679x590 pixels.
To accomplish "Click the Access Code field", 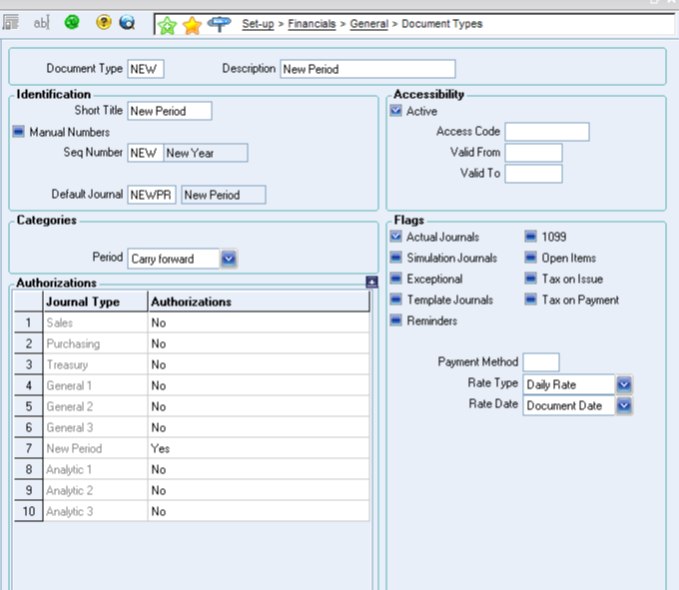I will (x=547, y=132).
